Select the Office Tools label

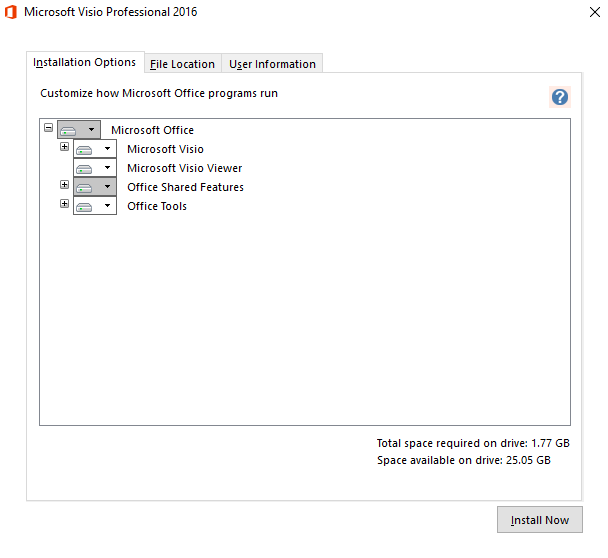tap(157, 206)
